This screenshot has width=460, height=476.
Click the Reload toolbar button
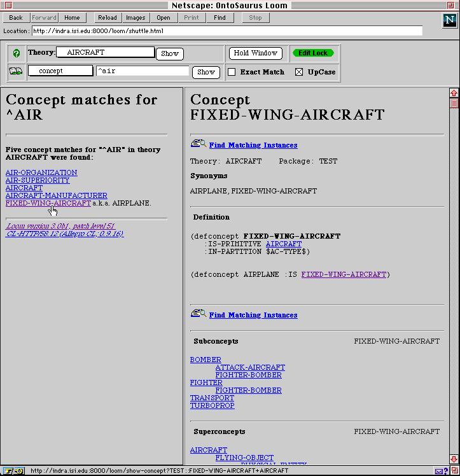(x=108, y=18)
